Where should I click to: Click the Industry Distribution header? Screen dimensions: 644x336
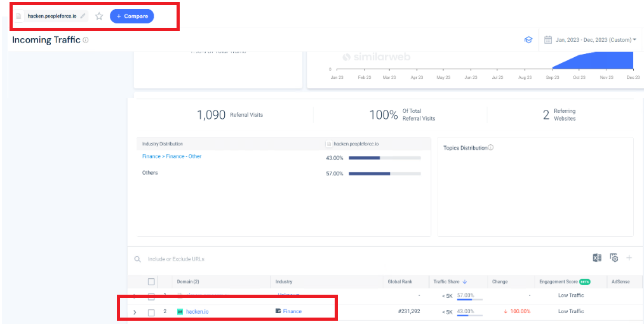point(162,144)
